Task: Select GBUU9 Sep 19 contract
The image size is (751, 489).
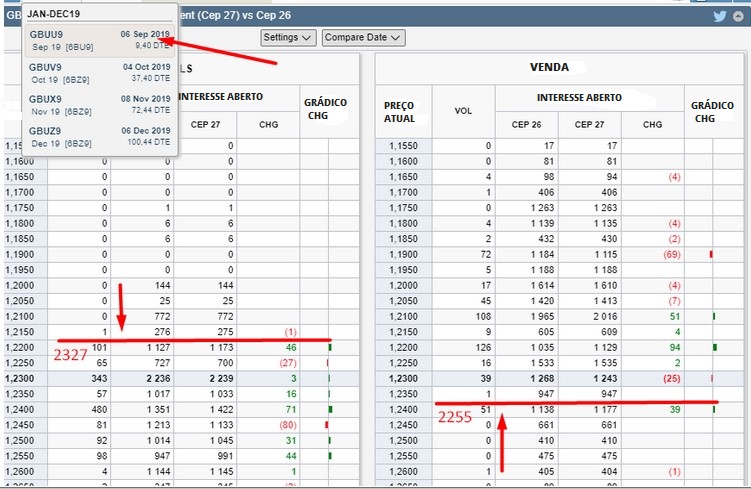Action: (x=100, y=39)
